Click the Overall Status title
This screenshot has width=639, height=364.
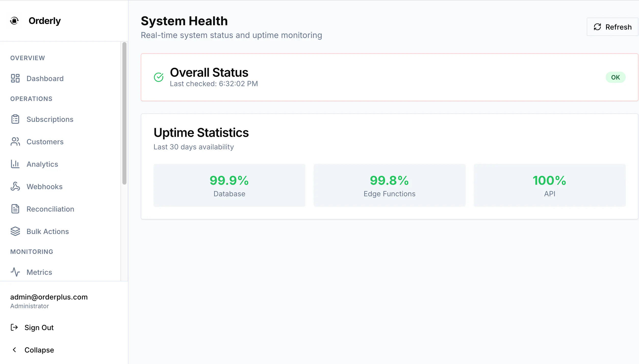coord(209,72)
